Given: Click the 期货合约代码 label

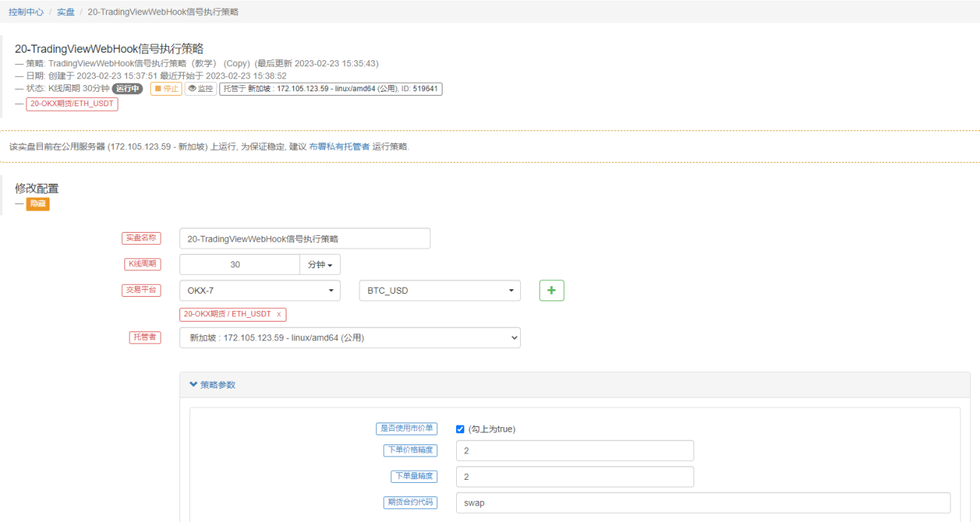Looking at the screenshot, I should 410,502.
